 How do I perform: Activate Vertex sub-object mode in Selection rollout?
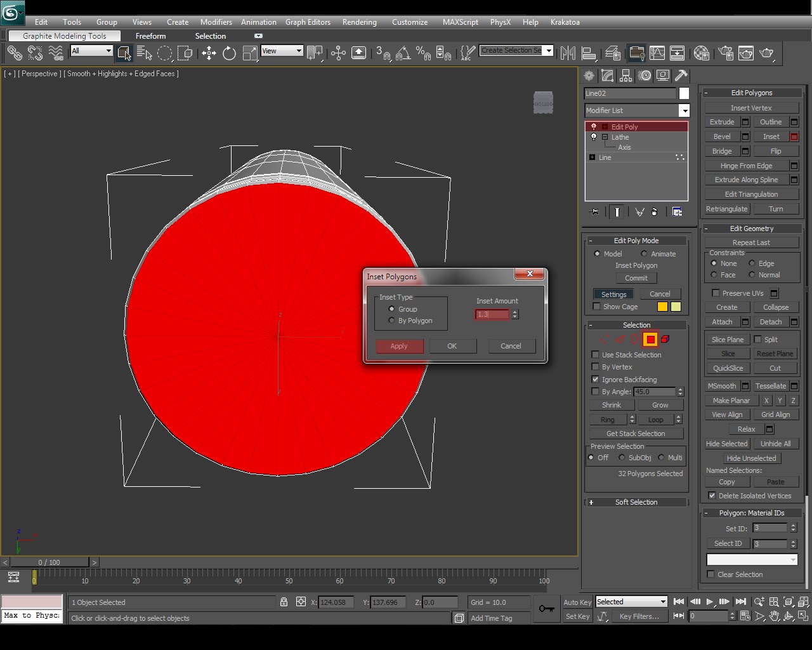pos(605,340)
